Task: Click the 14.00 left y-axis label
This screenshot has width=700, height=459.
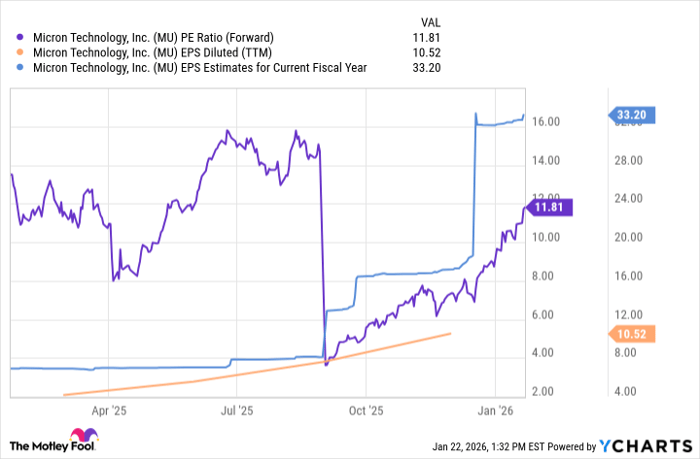Action: click(x=546, y=160)
